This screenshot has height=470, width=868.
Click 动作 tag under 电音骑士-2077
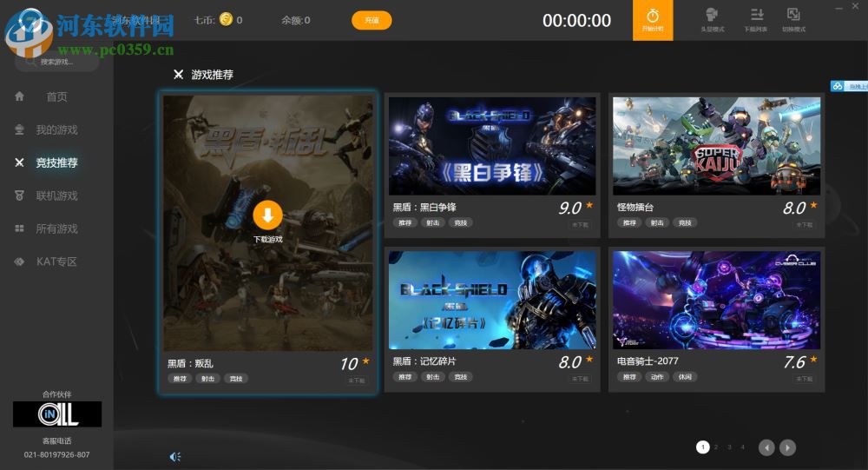657,377
